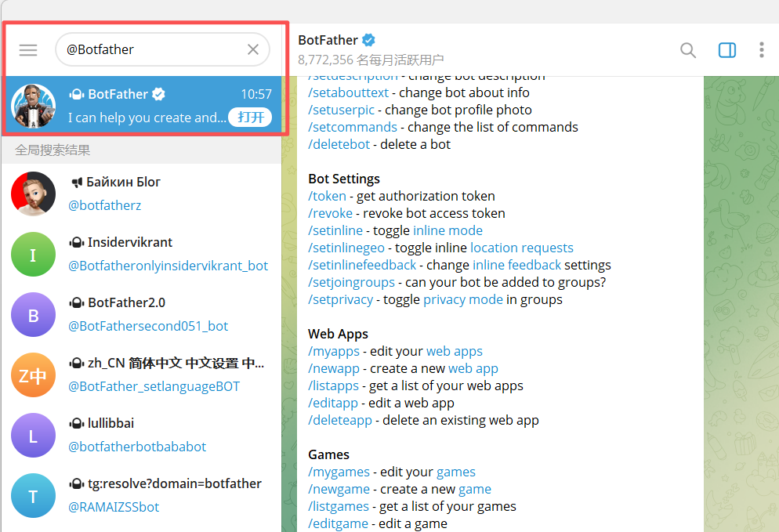Image resolution: width=779 pixels, height=532 pixels.
Task: Click the search input field
Action: (x=162, y=49)
